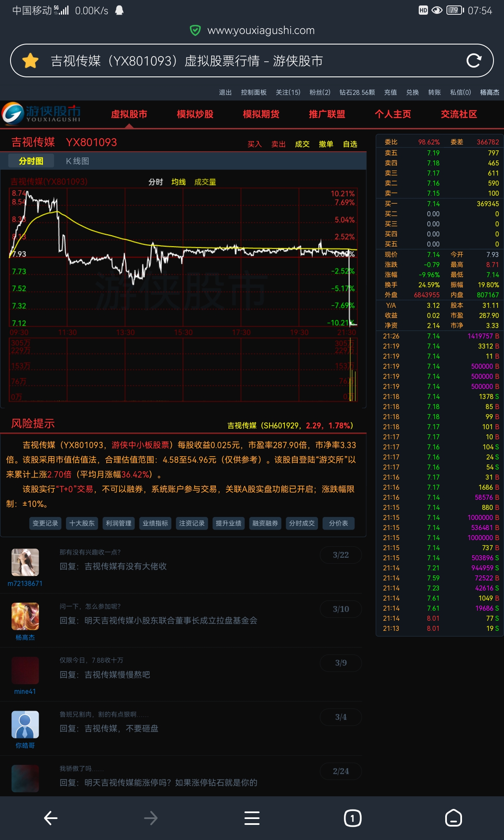This screenshot has width=504, height=840.
Task: Tap the yellow bookmark star icon
Action: [x=31, y=61]
